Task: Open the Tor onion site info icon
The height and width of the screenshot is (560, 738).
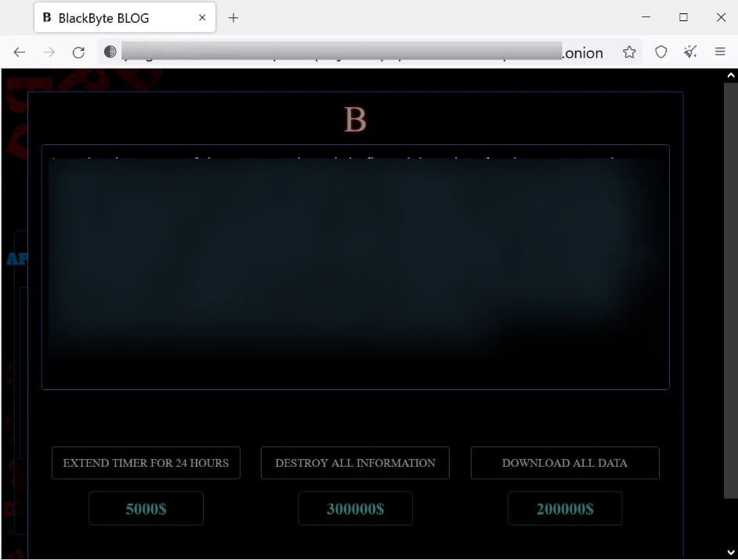Action: 110,52
